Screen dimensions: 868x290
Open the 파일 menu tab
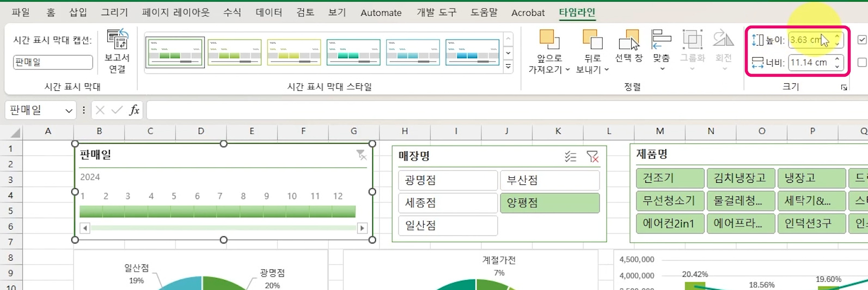[21, 13]
